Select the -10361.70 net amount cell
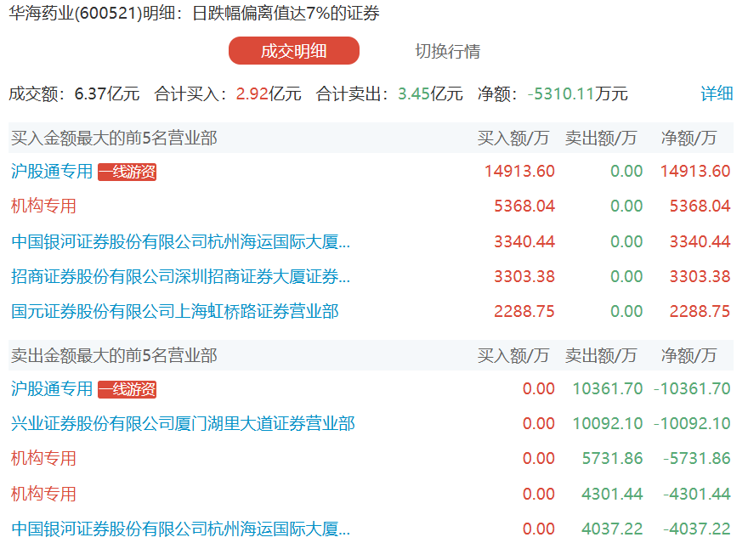 tap(692, 388)
